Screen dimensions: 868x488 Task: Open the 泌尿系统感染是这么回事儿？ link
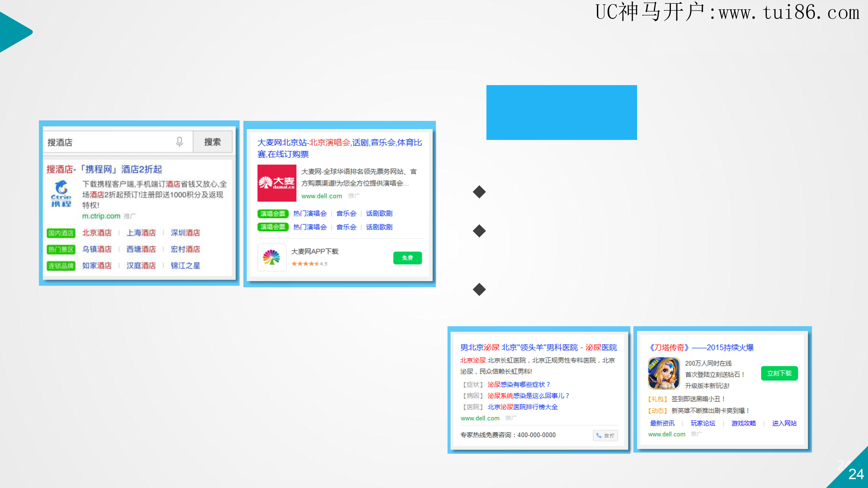(529, 396)
